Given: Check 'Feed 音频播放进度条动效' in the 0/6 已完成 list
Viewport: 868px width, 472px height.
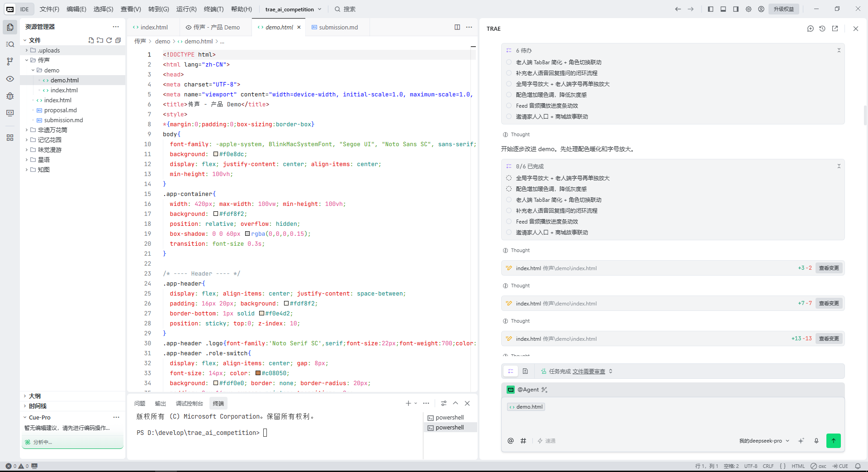Looking at the screenshot, I should (x=509, y=222).
